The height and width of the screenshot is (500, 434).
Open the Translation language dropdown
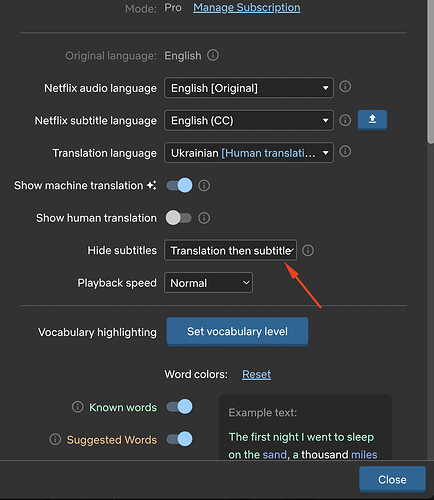coord(249,153)
